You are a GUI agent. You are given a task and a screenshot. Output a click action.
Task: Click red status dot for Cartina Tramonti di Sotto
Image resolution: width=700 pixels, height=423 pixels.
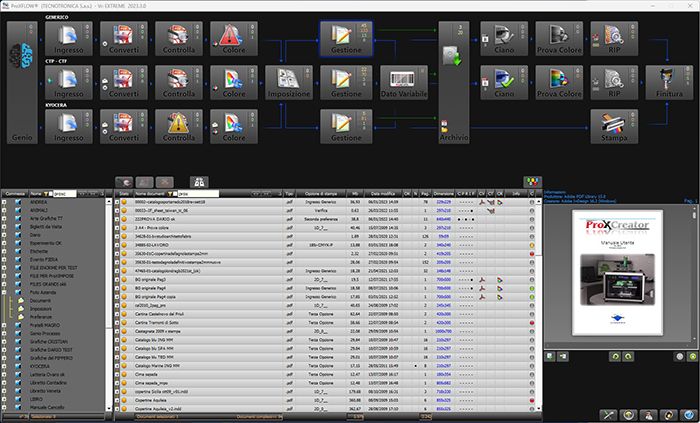tap(532, 322)
